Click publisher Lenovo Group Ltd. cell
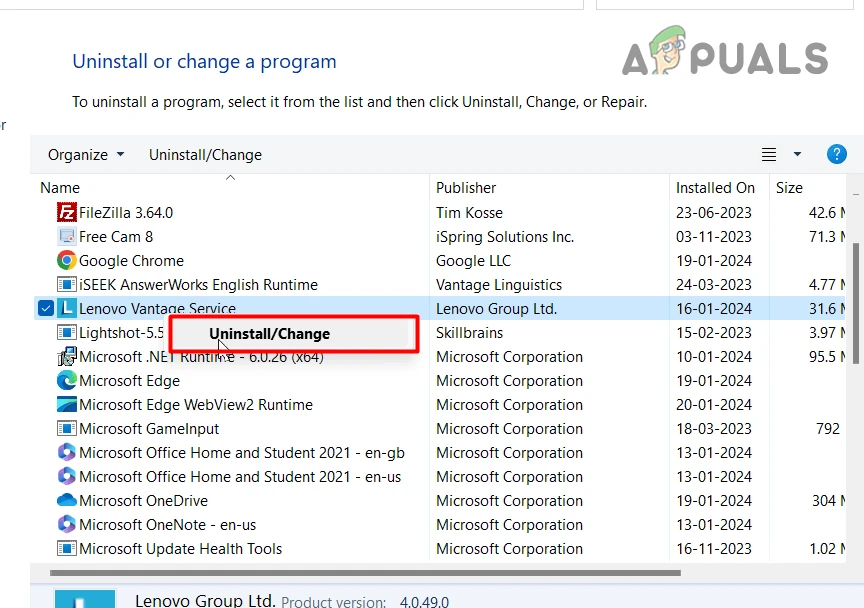Image resolution: width=864 pixels, height=608 pixels. [x=496, y=309]
